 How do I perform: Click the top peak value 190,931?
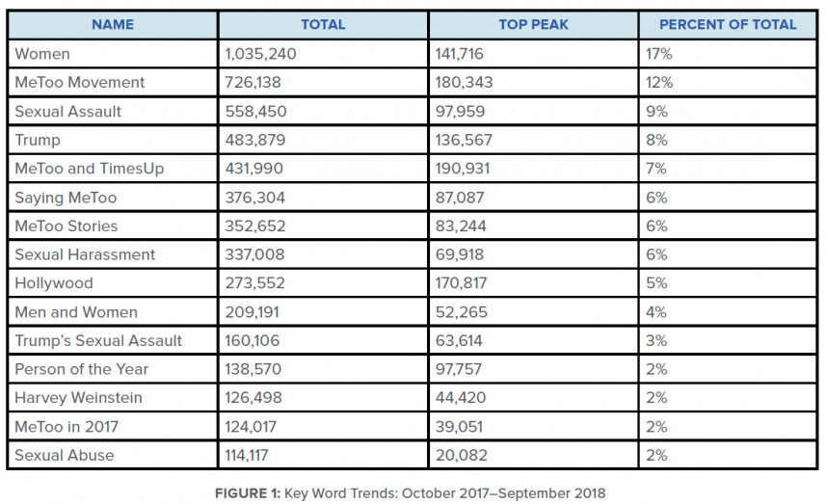465,169
